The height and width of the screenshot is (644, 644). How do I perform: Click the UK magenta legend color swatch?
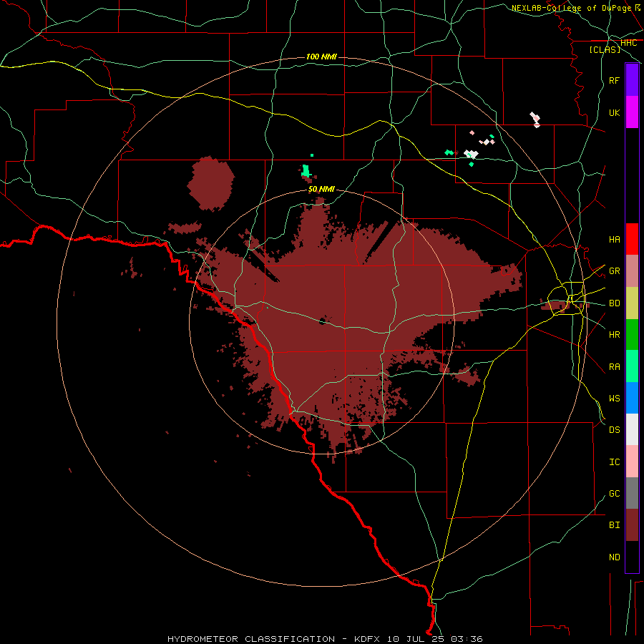pyautogui.click(x=632, y=112)
